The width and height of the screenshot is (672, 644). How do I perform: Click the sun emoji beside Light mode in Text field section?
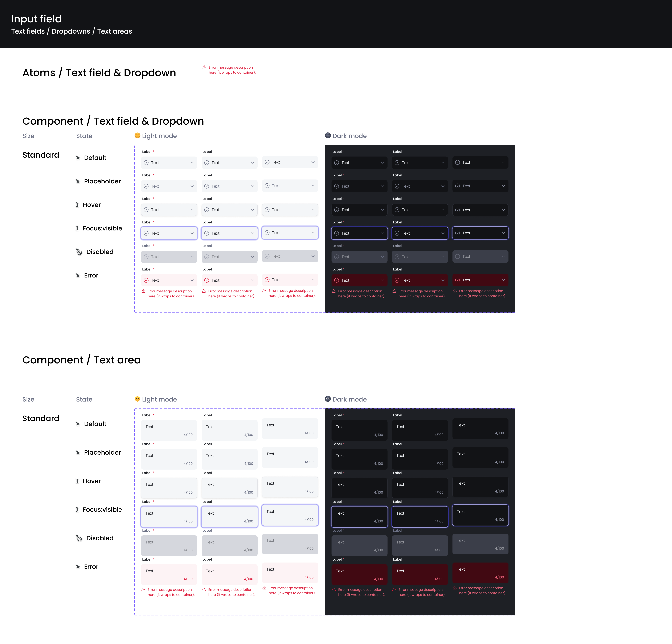coord(137,136)
